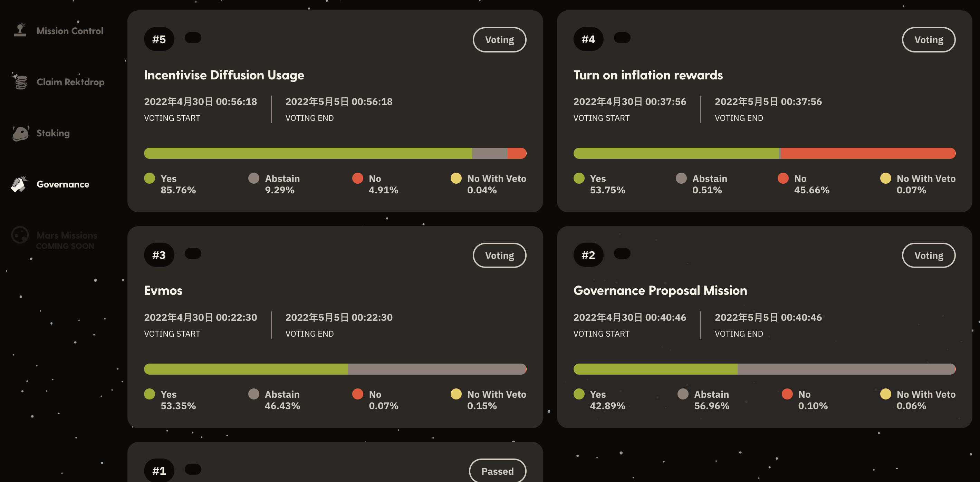Screen dimensions: 980x482
Task: Click the dark pill tag beside #3
Action: coord(193,253)
